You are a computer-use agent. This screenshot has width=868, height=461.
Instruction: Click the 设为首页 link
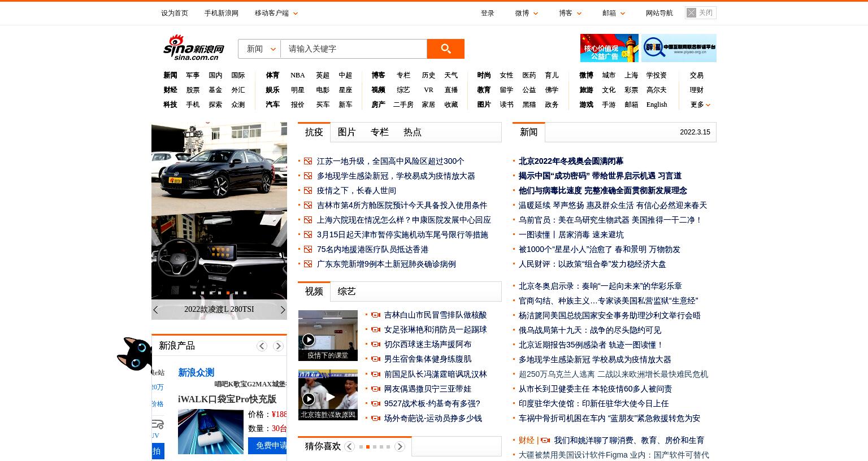click(x=175, y=13)
